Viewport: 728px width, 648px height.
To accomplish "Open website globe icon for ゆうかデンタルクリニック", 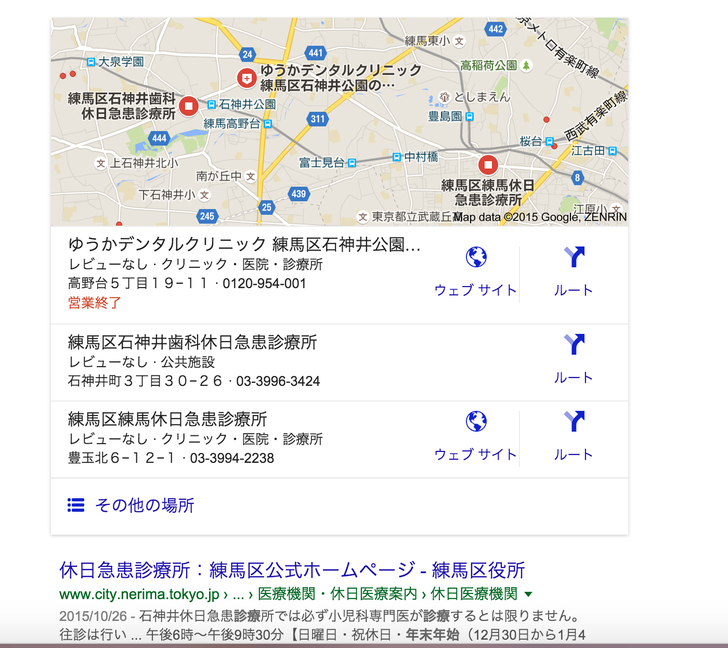I will point(476,257).
